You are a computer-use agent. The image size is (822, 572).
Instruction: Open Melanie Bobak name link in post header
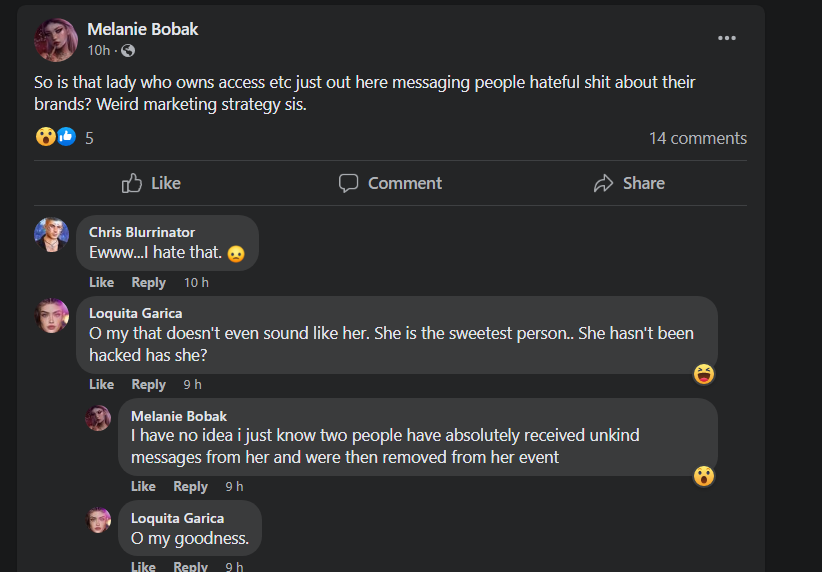pyautogui.click(x=143, y=29)
